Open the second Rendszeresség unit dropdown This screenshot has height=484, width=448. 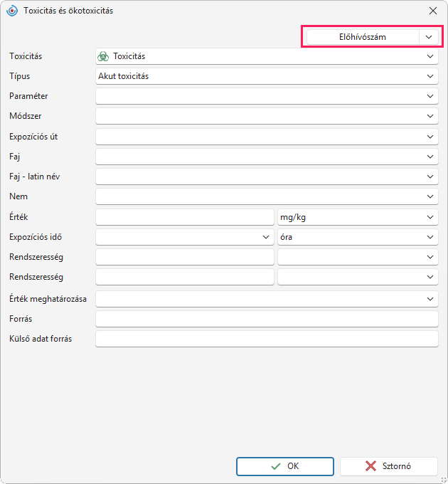coord(358,277)
